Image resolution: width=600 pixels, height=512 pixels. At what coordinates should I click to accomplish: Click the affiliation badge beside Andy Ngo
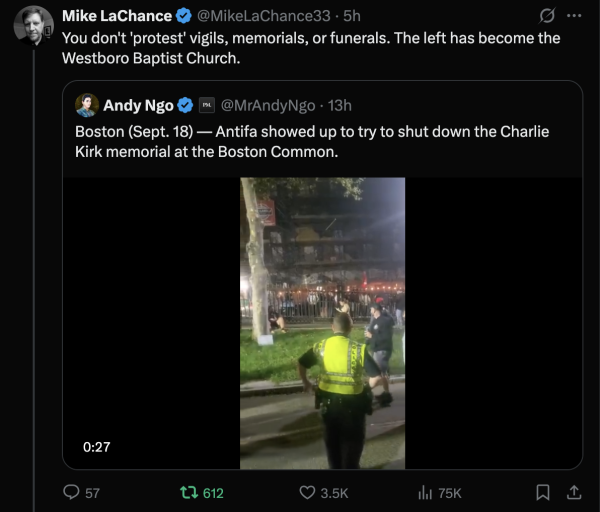pyautogui.click(x=206, y=105)
